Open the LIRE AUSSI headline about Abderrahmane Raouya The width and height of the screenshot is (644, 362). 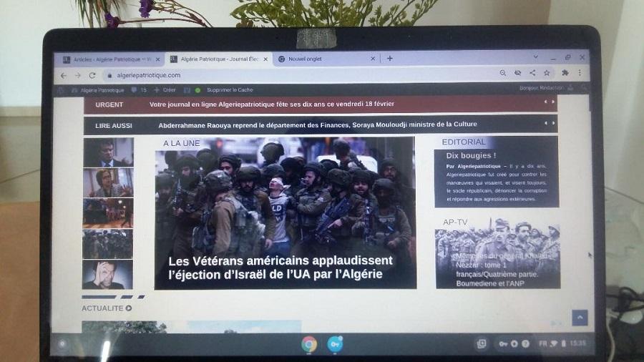pos(318,124)
